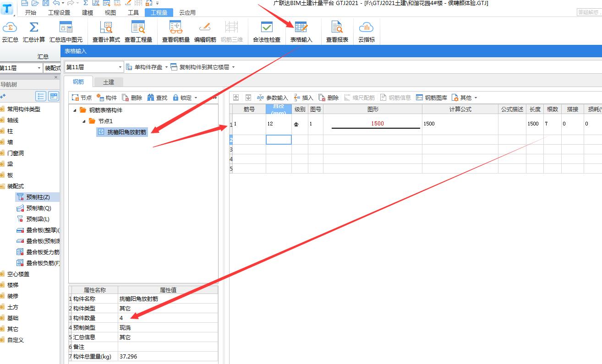Open the 工程设置 ribbon tab
Screen dimensions: 602x364
point(59,13)
